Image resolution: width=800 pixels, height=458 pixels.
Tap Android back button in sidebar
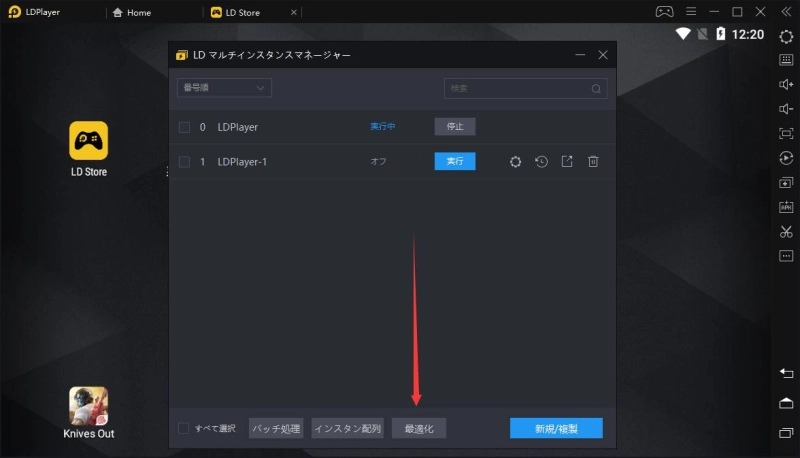(x=786, y=373)
